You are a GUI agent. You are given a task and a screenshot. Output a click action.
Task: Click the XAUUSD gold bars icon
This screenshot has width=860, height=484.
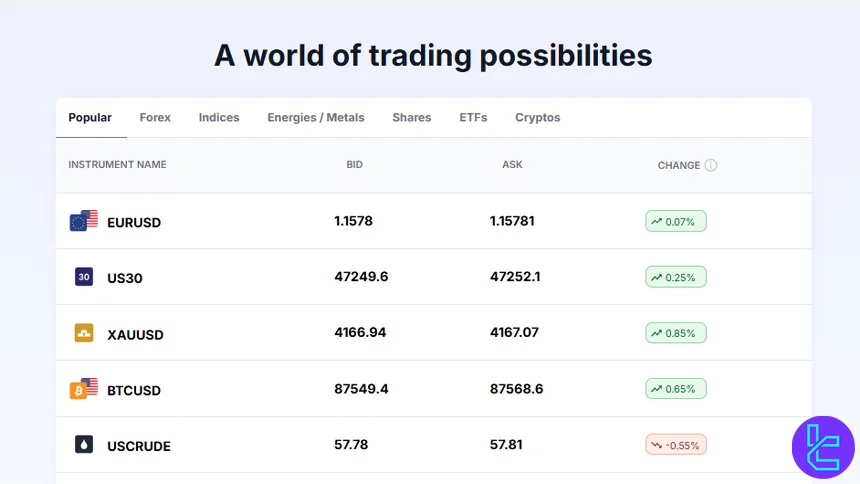tap(84, 333)
